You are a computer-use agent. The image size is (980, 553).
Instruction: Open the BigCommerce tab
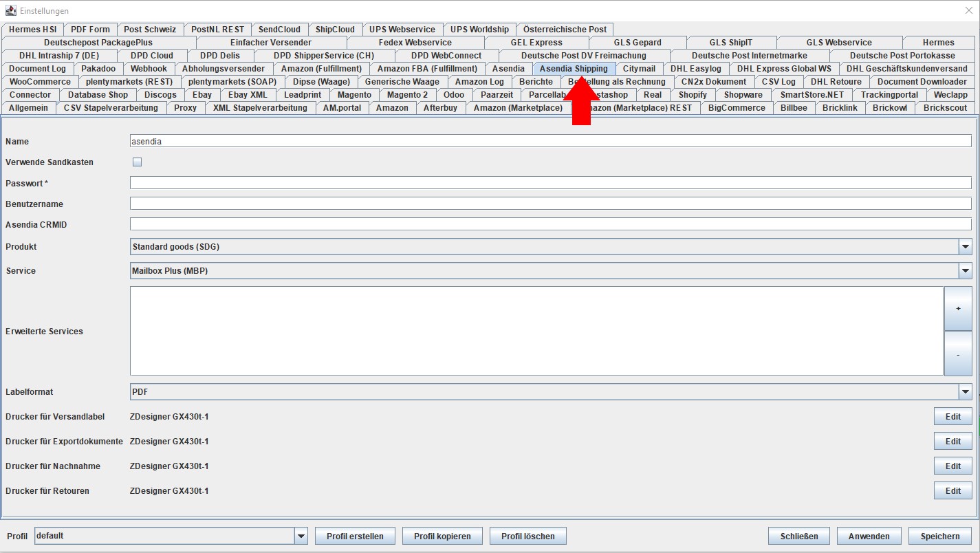click(737, 108)
